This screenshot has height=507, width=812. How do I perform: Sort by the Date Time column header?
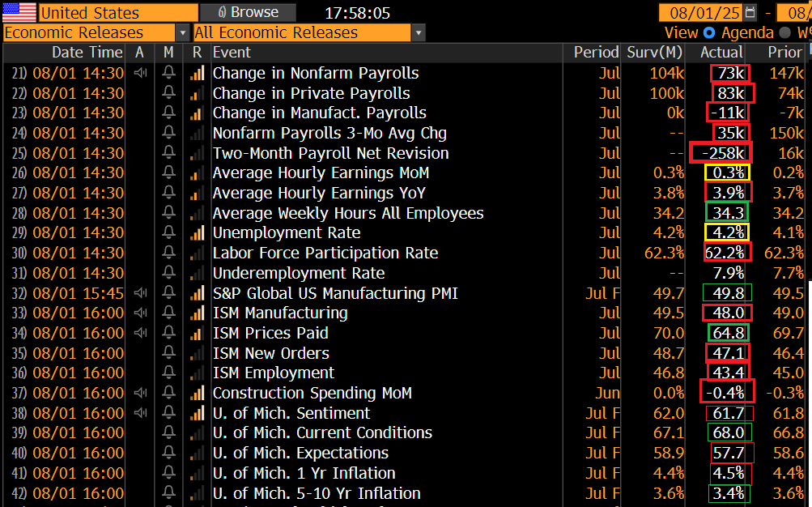(x=87, y=53)
